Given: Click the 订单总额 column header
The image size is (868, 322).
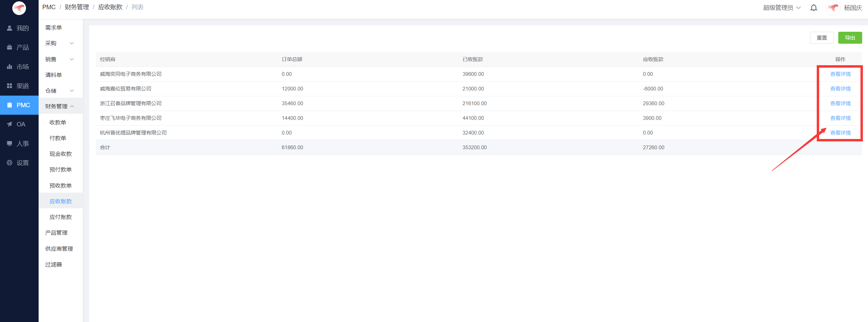Looking at the screenshot, I should click(292, 59).
